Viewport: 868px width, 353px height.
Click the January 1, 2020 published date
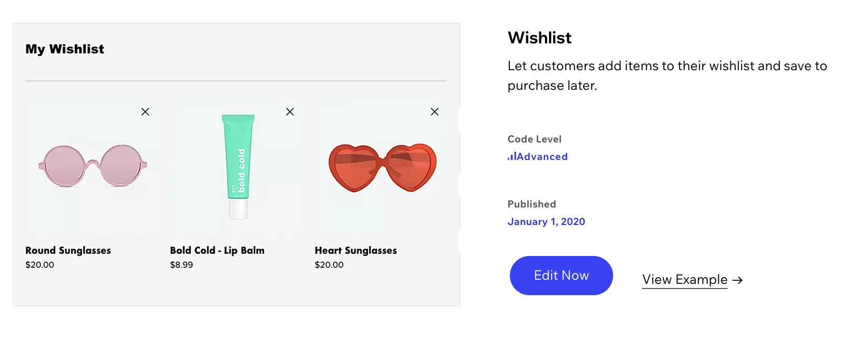click(x=546, y=221)
